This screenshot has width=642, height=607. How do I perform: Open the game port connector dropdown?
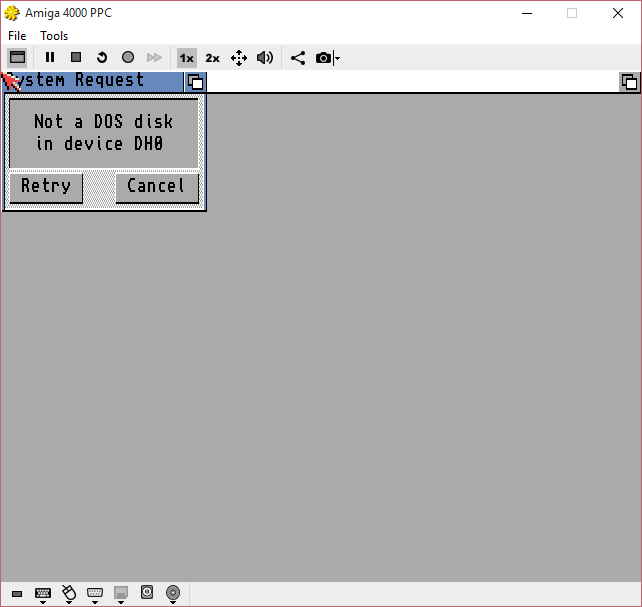pos(95,594)
